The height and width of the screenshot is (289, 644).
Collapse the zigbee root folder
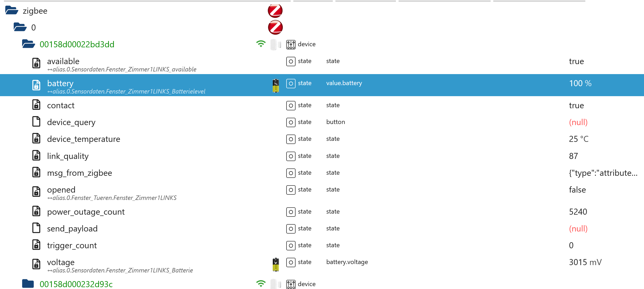click(12, 11)
